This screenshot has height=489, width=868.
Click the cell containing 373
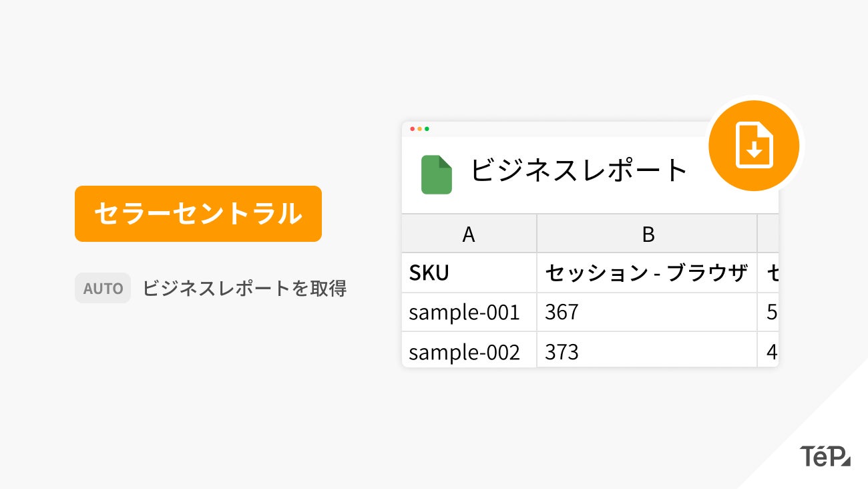click(646, 351)
